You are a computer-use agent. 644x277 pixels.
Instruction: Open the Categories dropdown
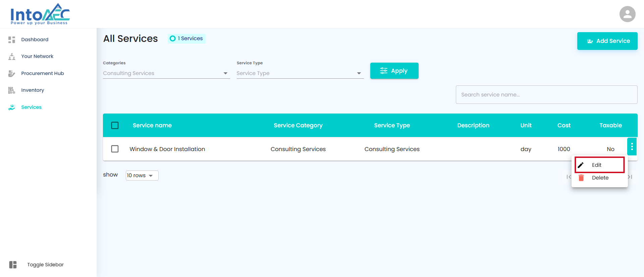click(166, 73)
